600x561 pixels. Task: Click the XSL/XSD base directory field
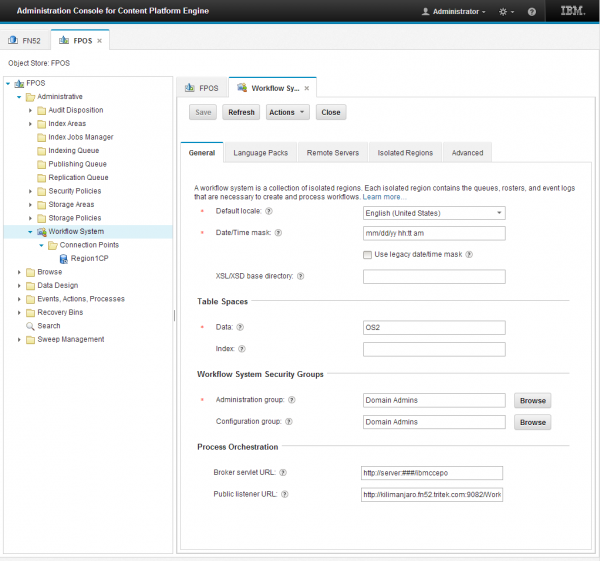[434, 277]
